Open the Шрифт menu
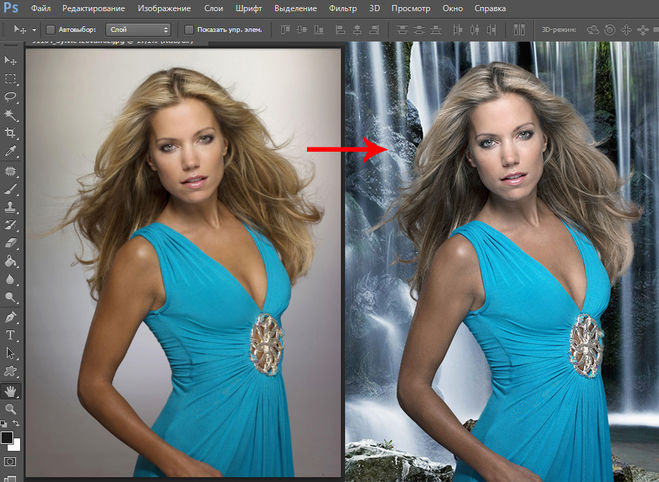Image resolution: width=659 pixels, height=482 pixels. tap(248, 8)
